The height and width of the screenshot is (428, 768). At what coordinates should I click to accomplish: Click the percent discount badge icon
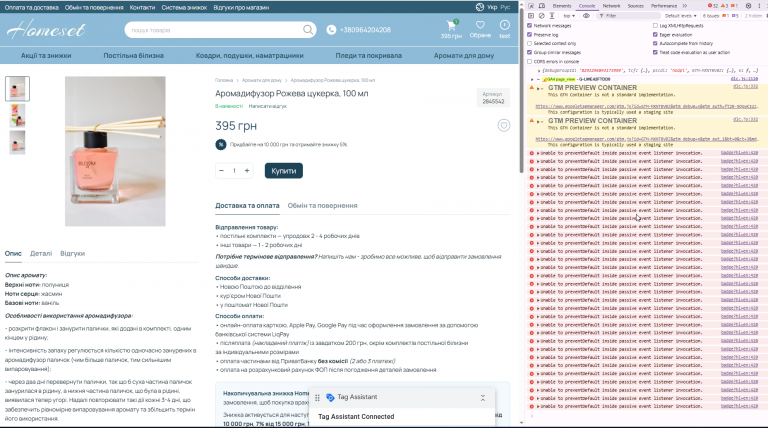coord(220,144)
